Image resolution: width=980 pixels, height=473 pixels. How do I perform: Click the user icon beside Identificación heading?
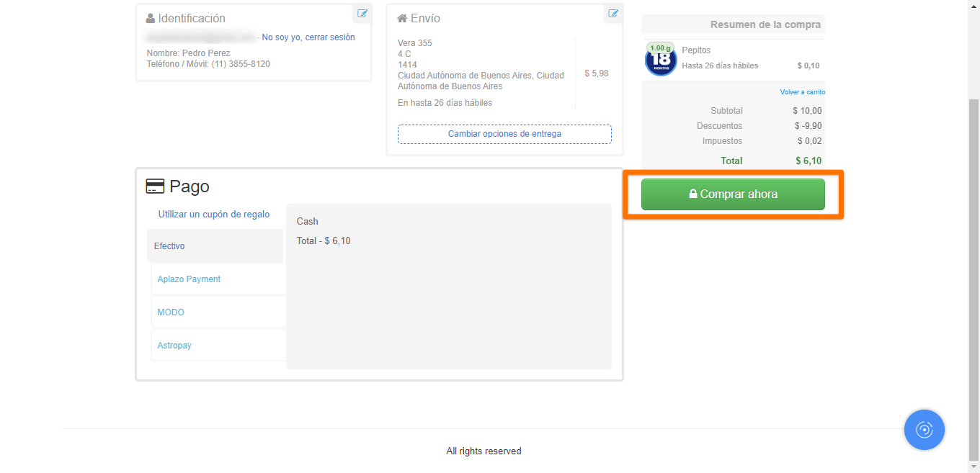(151, 19)
